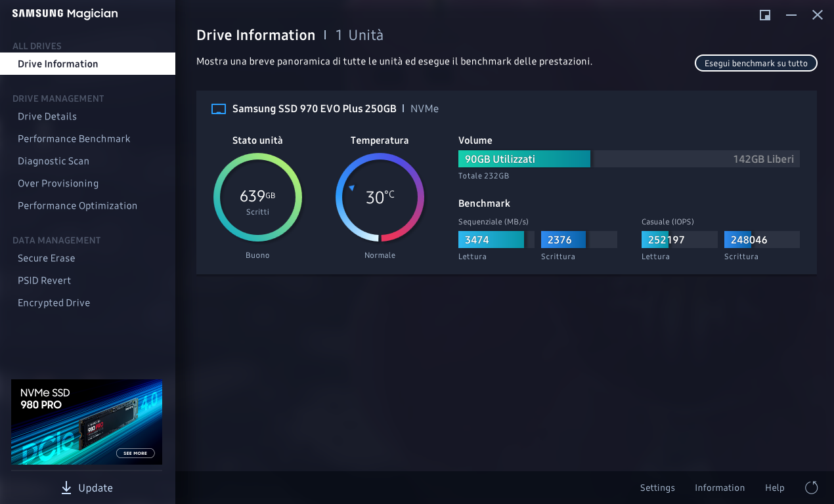Image resolution: width=834 pixels, height=504 pixels.
Task: Click the refresh icon at bottom right
Action: click(x=812, y=488)
